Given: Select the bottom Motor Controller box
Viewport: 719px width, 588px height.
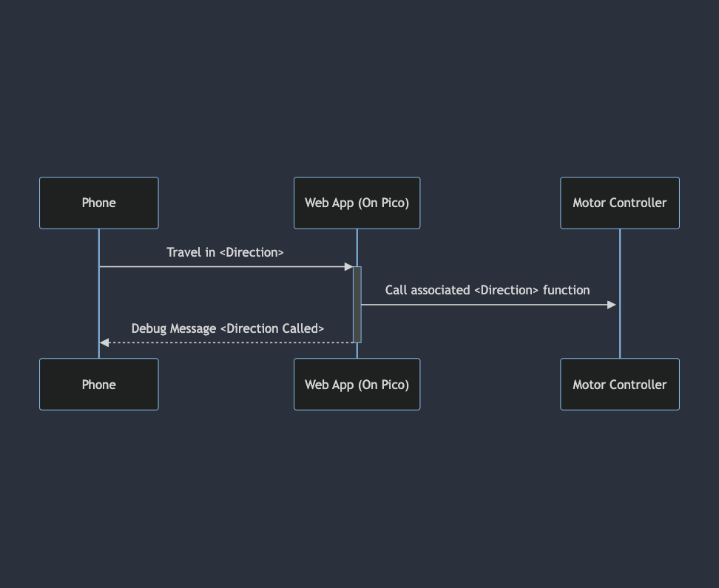Looking at the screenshot, I should pos(619,385).
